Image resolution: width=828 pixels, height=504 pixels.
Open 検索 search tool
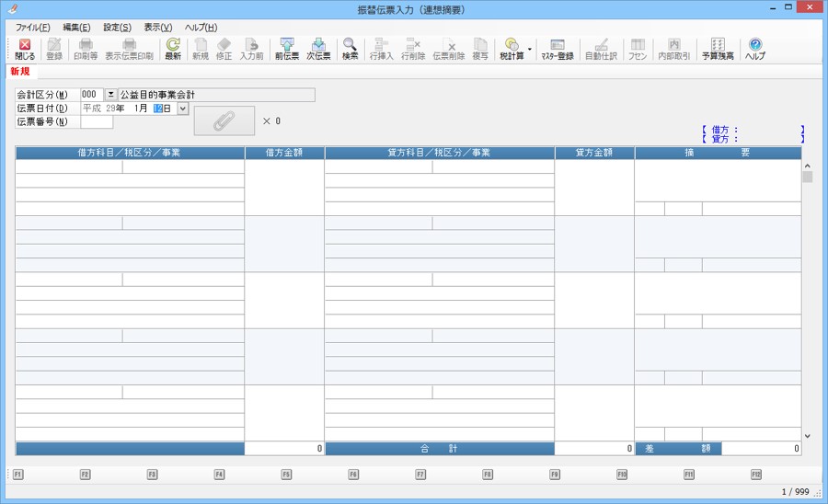tap(350, 49)
